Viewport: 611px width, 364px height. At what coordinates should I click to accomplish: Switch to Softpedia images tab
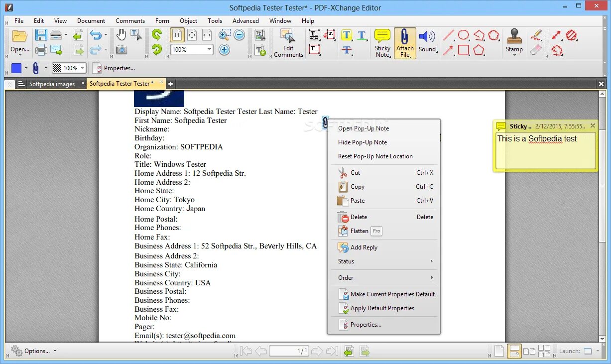click(x=52, y=84)
